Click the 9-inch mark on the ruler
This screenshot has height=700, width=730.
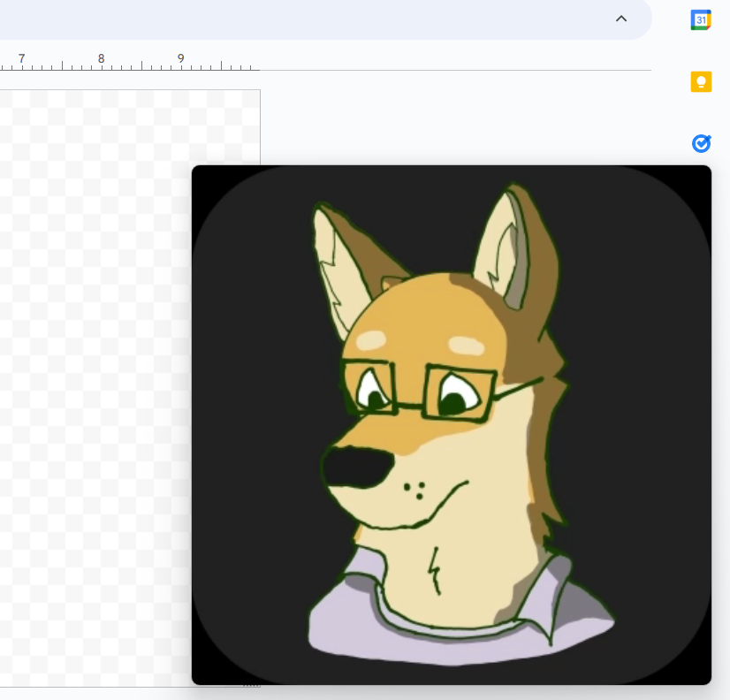[x=179, y=58]
